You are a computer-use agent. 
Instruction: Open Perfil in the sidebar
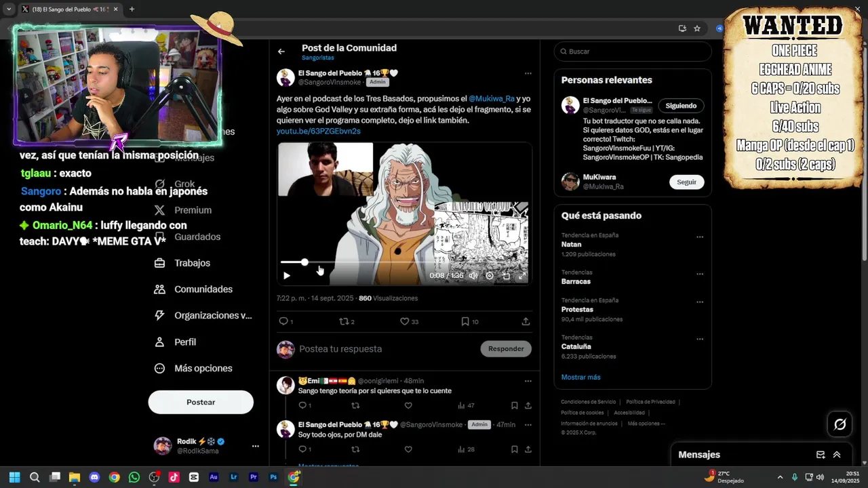coord(176,342)
